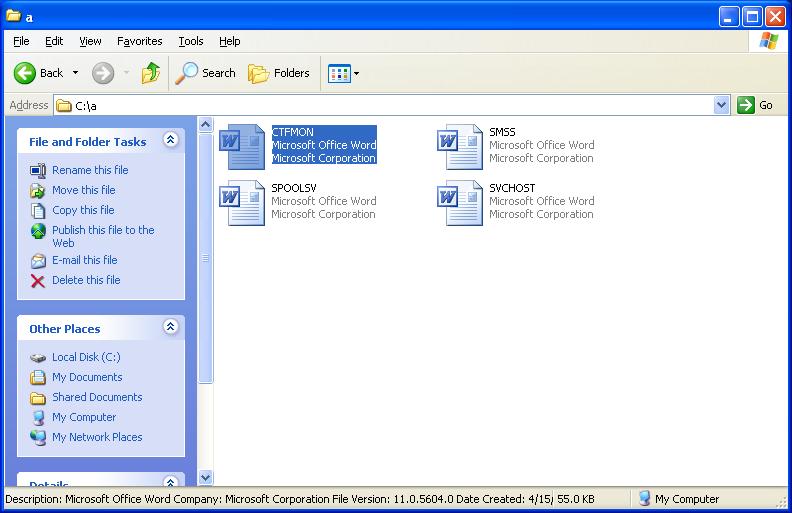Open the File menu
The width and height of the screenshot is (792, 513).
tap(21, 41)
